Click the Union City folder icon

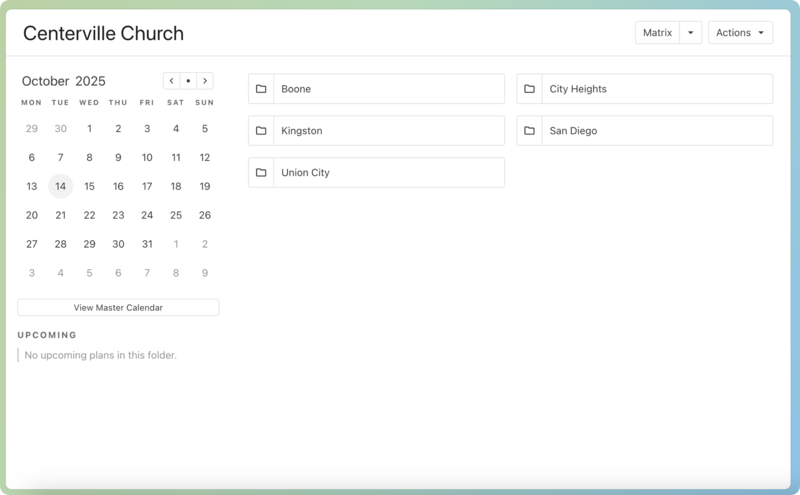[261, 173]
